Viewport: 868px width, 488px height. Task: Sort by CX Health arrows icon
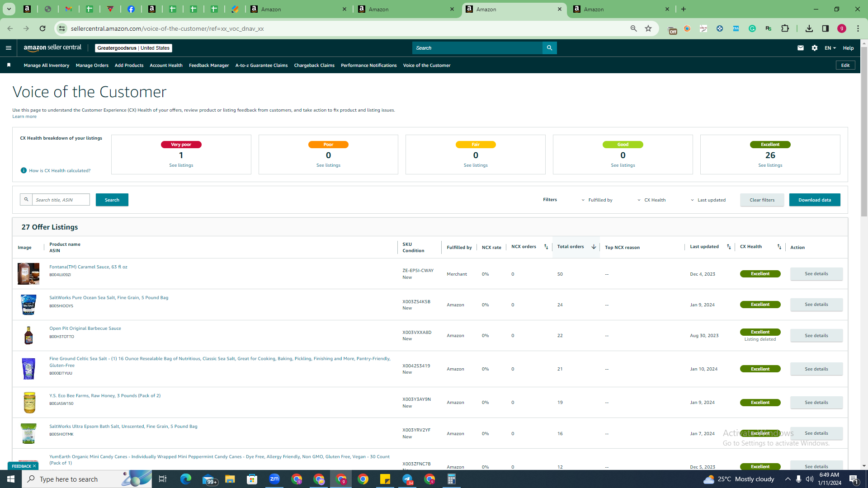[x=779, y=247]
